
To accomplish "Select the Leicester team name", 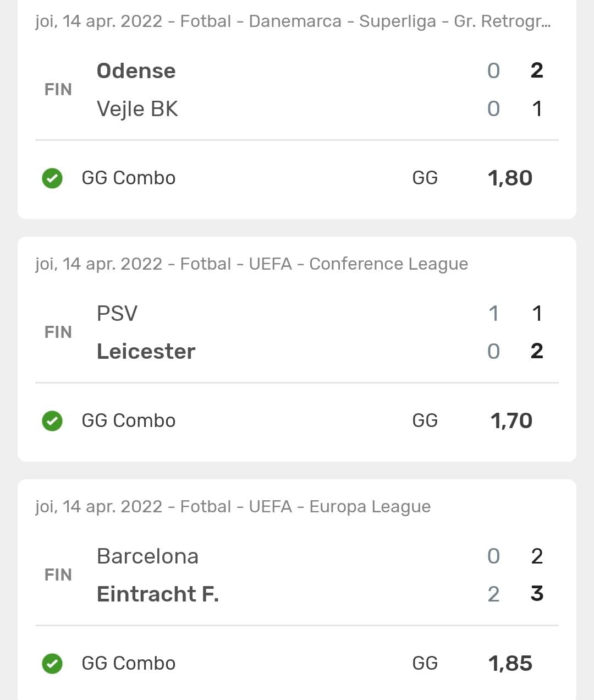I will pos(146,352).
